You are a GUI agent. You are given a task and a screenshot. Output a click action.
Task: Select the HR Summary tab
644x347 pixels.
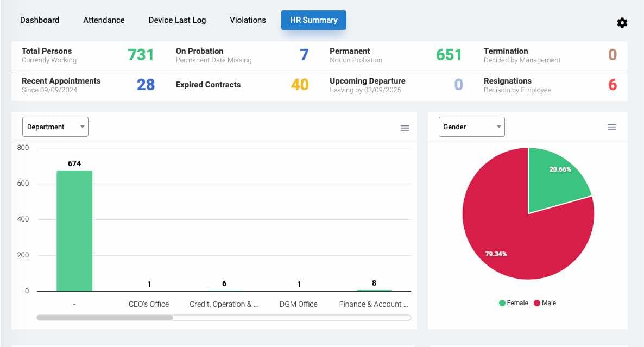[x=314, y=20]
